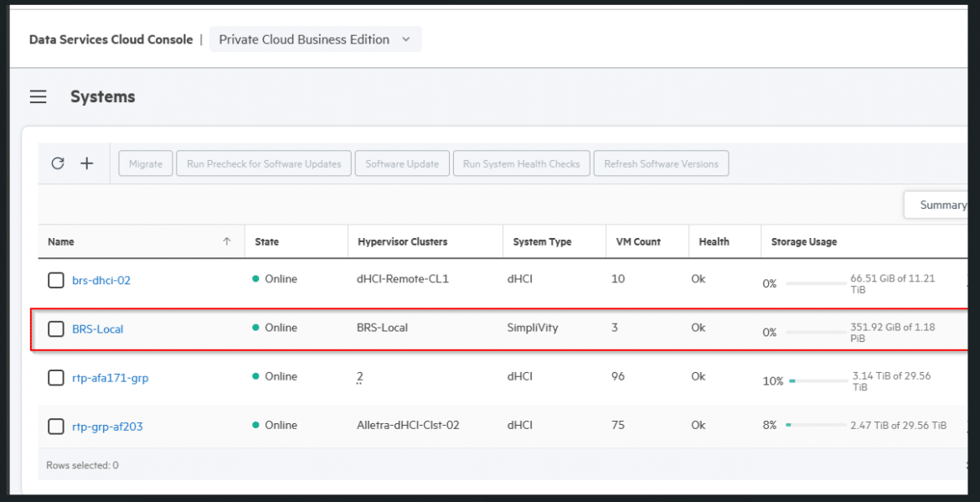Click Refresh Software Versions button
The width and height of the screenshot is (980, 502).
click(661, 163)
